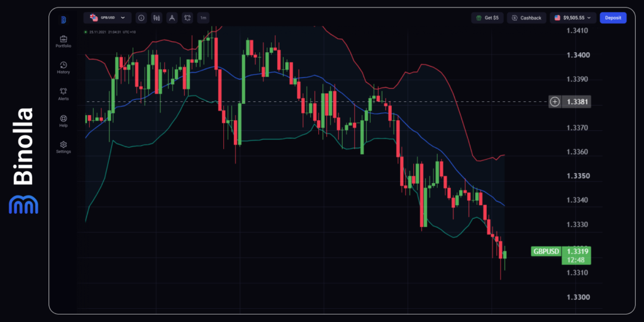Click the 1.3360 price axis label

click(x=577, y=152)
